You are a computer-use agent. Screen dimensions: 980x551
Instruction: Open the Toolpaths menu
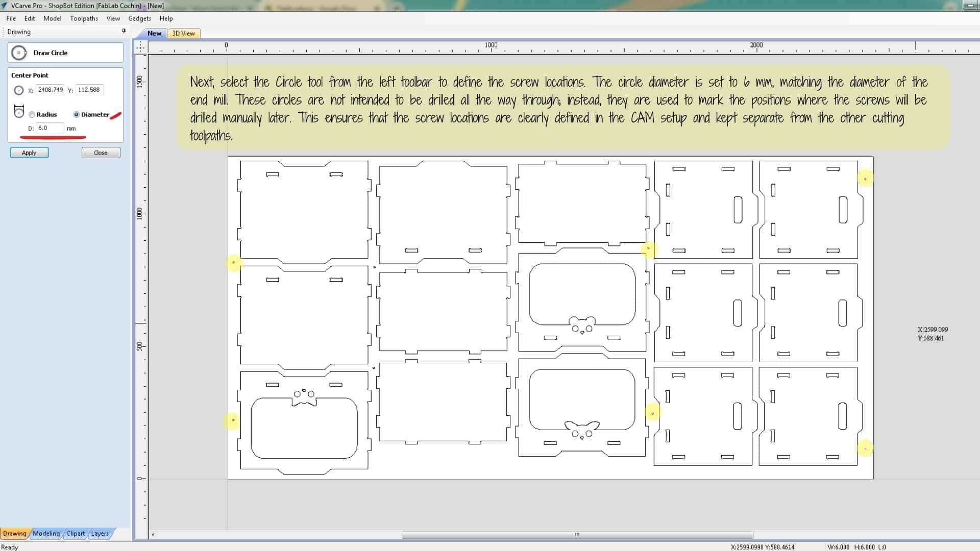(84, 18)
